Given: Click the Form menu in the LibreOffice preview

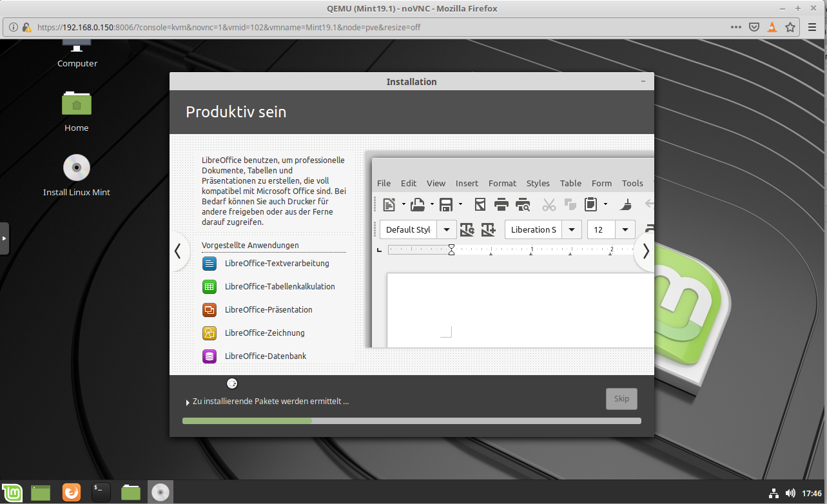Looking at the screenshot, I should point(601,183).
